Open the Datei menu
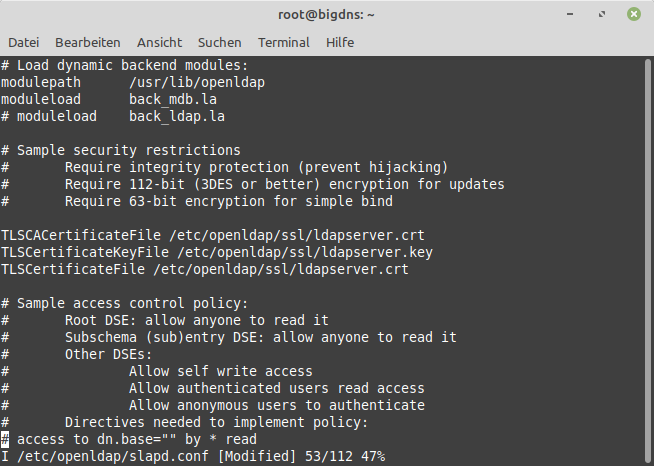This screenshot has height=466, width=654. (23, 43)
